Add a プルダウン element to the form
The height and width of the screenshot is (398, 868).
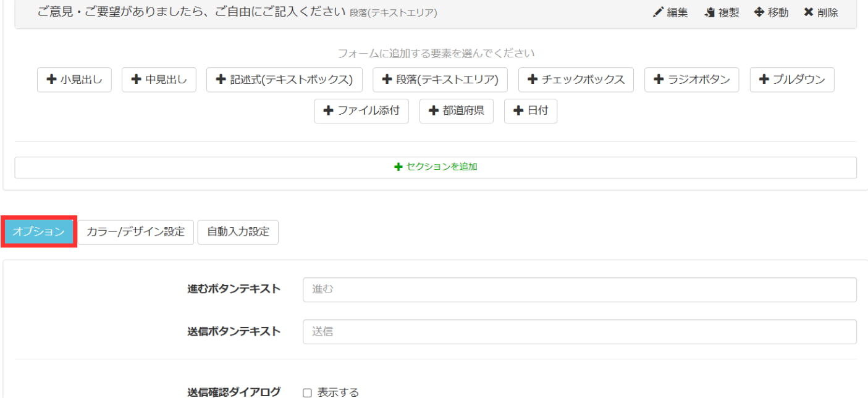point(791,80)
